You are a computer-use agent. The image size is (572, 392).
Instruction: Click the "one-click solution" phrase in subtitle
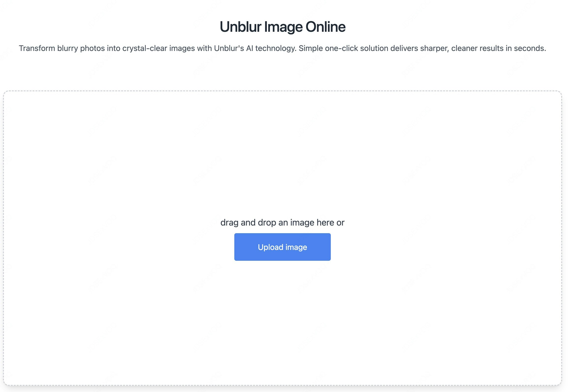tap(356, 48)
